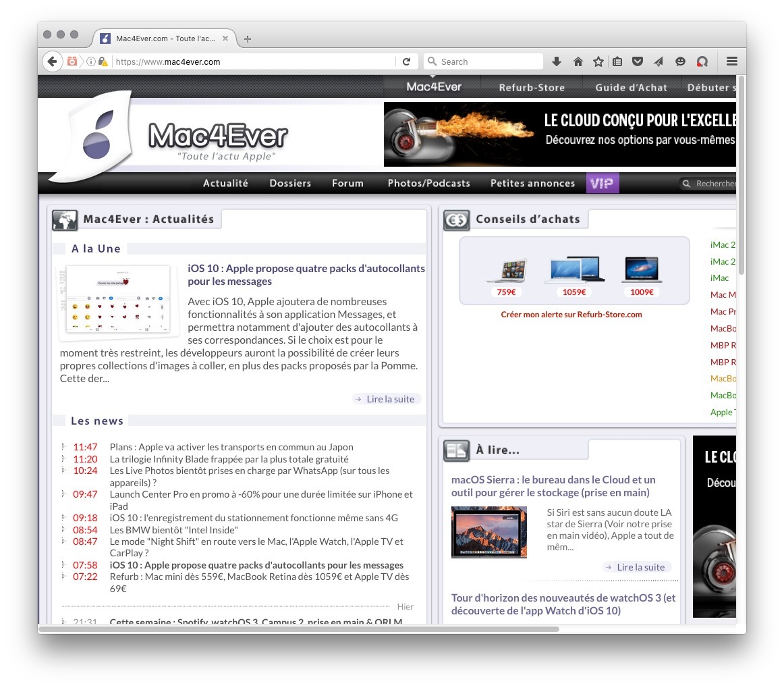Click "Créer mon alerte sur Refurb-Store.com"
784x688 pixels.
(571, 314)
